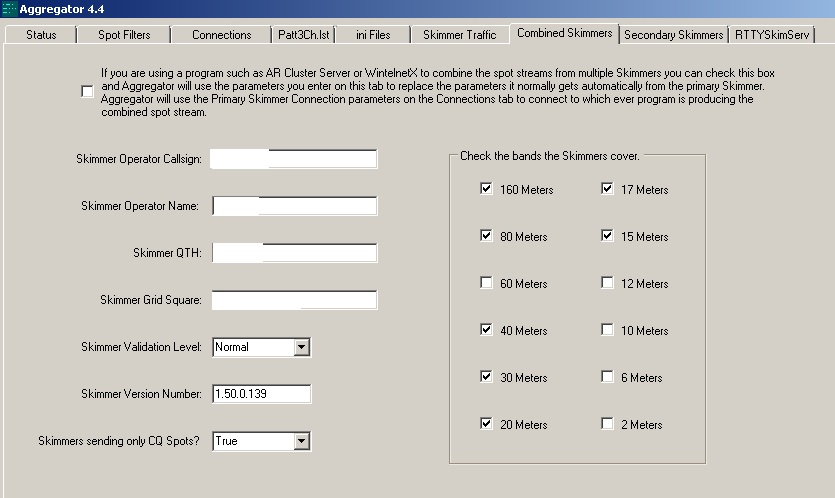Go to the Connections tab
Viewport: 835px width, 498px height.
(x=221, y=35)
